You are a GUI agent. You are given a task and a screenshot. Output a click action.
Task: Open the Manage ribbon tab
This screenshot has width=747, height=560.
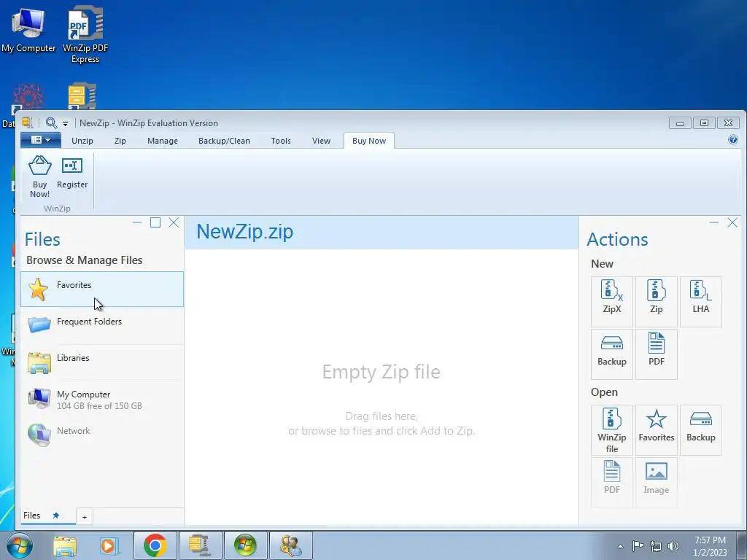[163, 141]
